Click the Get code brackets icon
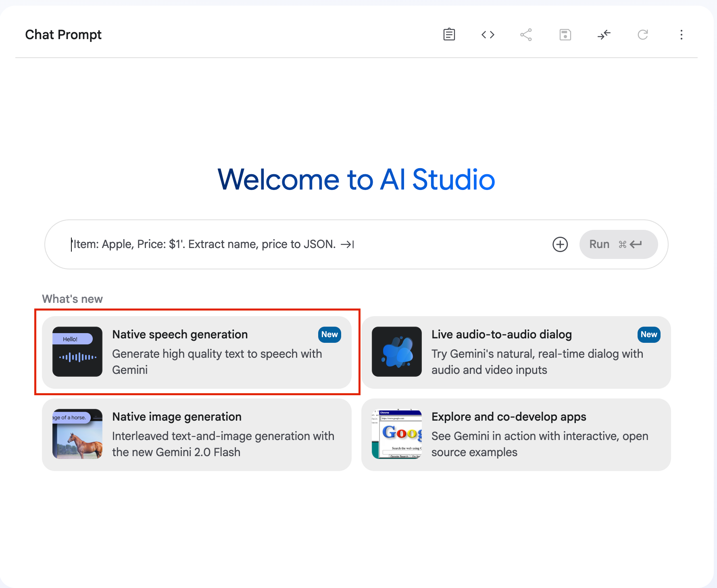Screen dimensions: 717x588 click(x=488, y=35)
